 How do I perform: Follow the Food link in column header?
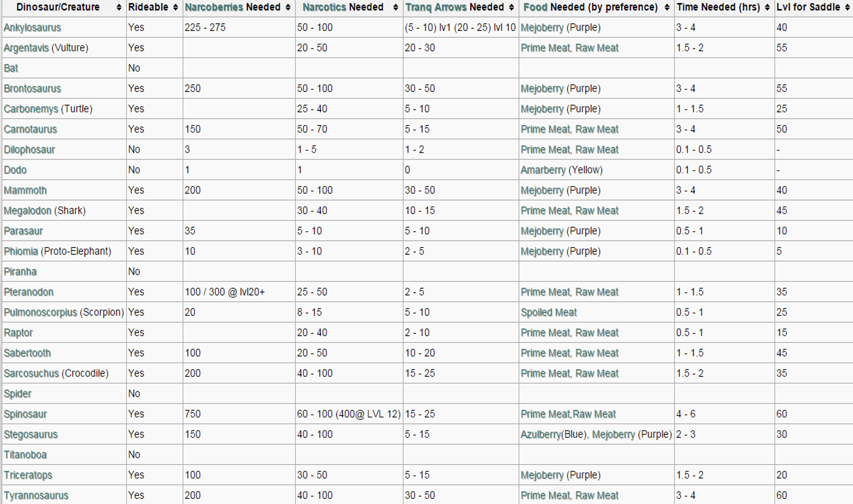point(535,8)
